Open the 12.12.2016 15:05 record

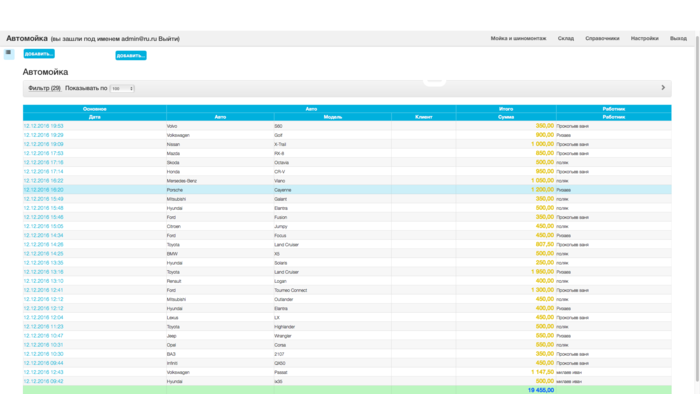(x=43, y=226)
